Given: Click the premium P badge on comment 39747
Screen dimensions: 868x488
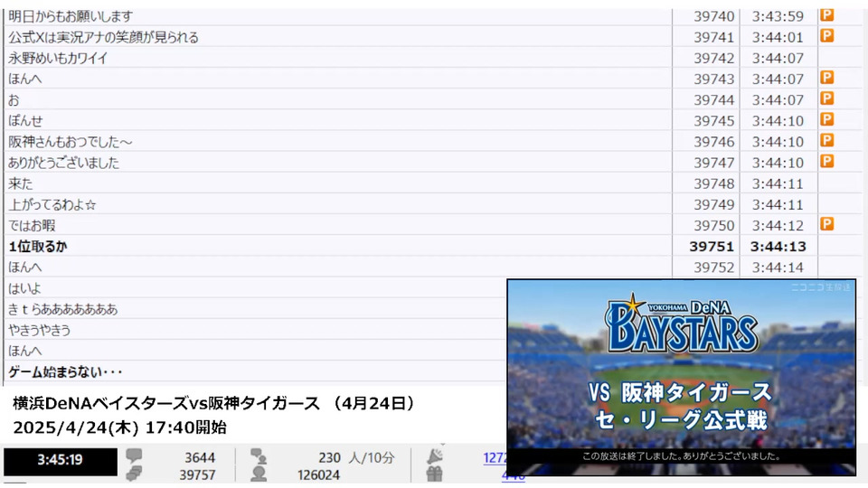Looking at the screenshot, I should [x=826, y=161].
